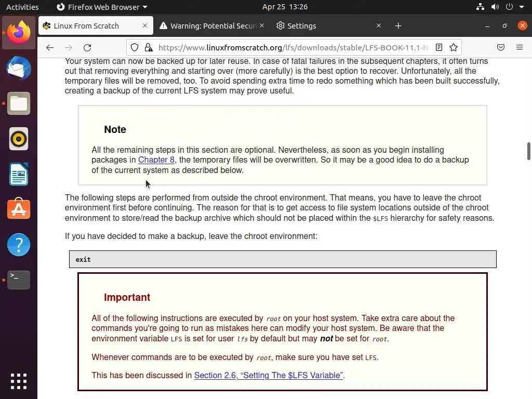Toggle reader view icon in address bar
Screen dimensions: 532x399
438,47
